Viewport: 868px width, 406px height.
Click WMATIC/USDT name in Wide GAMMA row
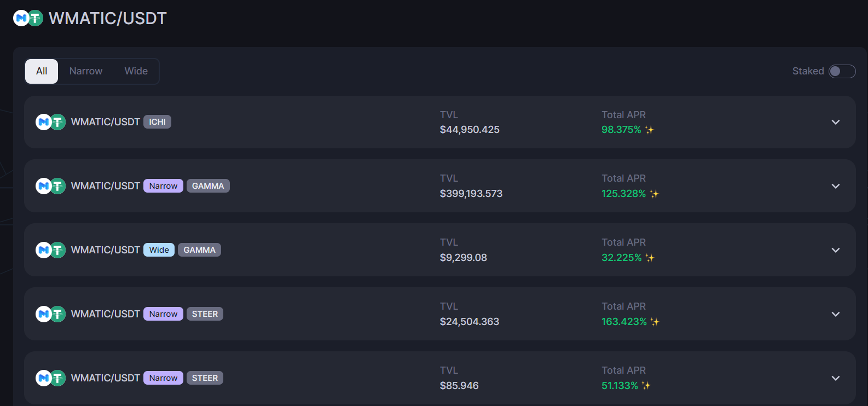106,250
